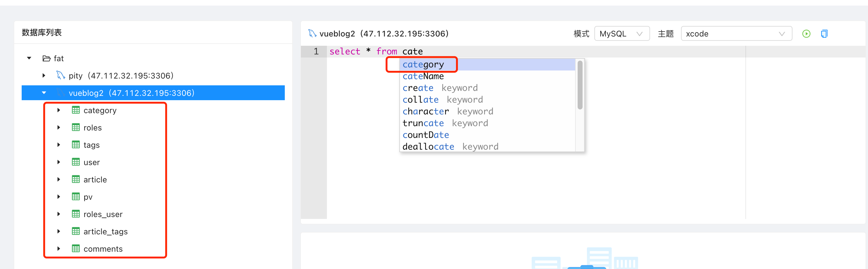Select the pity (47.112.32.195:3306) row
Image resolution: width=868 pixels, height=269 pixels.
tap(153, 75)
